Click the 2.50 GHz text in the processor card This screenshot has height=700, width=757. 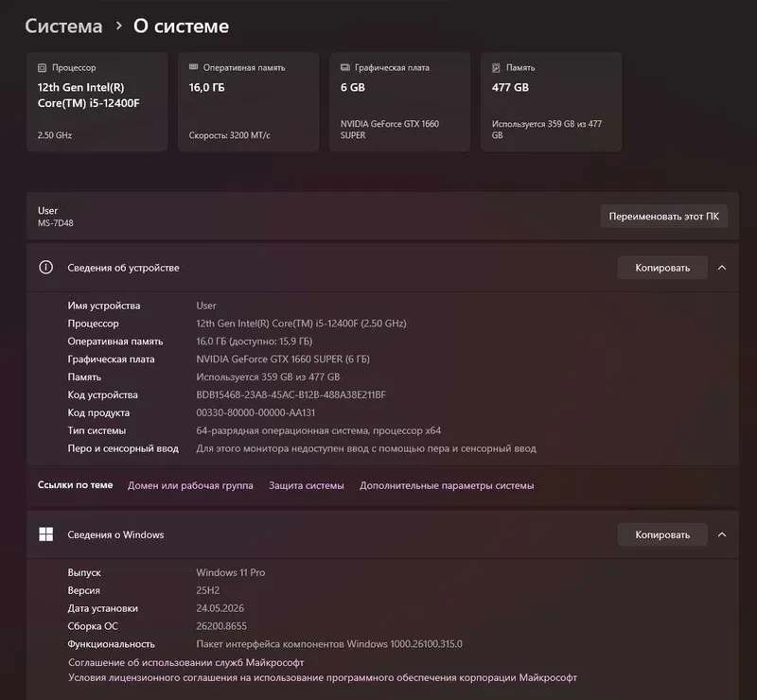(55, 135)
